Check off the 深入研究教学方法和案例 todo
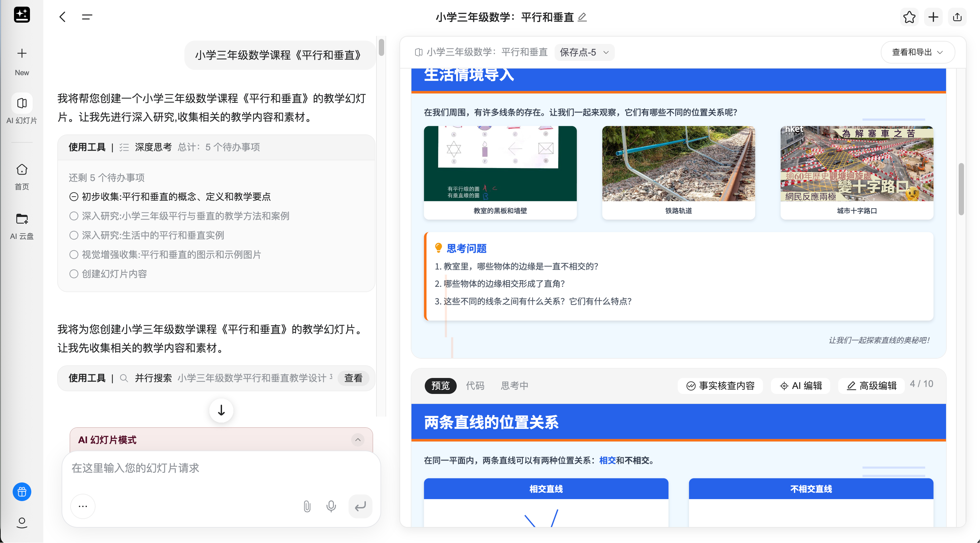Viewport: 980px width, 543px height. (x=74, y=216)
